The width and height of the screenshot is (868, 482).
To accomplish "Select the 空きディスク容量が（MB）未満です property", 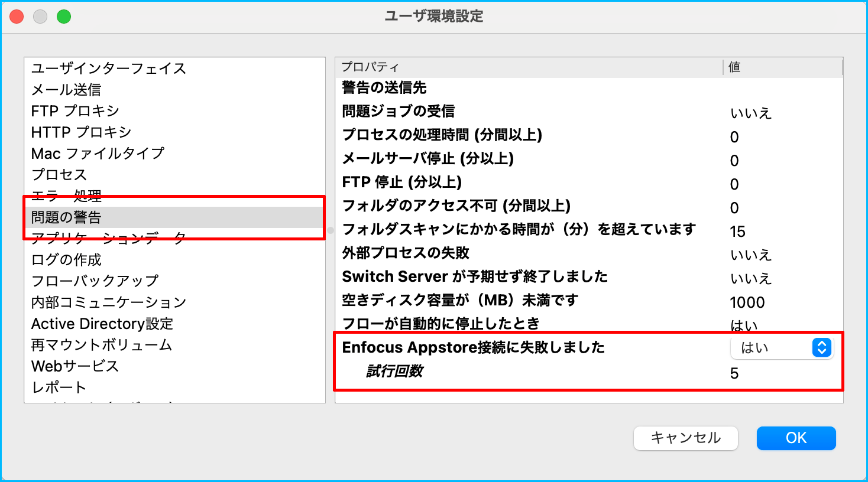I will (460, 300).
